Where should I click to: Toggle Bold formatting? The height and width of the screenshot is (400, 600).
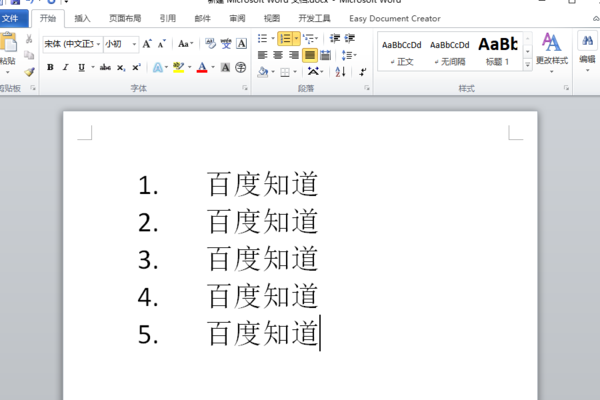(x=50, y=68)
